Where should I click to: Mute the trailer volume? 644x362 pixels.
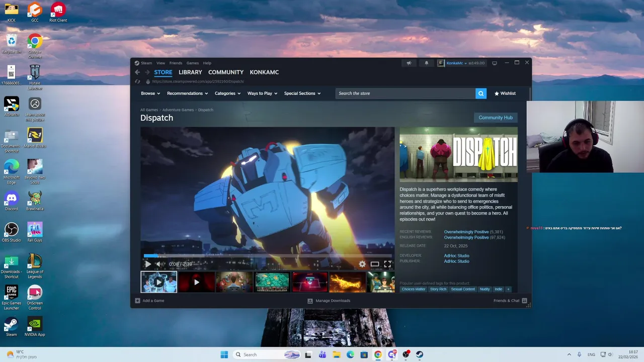159,264
